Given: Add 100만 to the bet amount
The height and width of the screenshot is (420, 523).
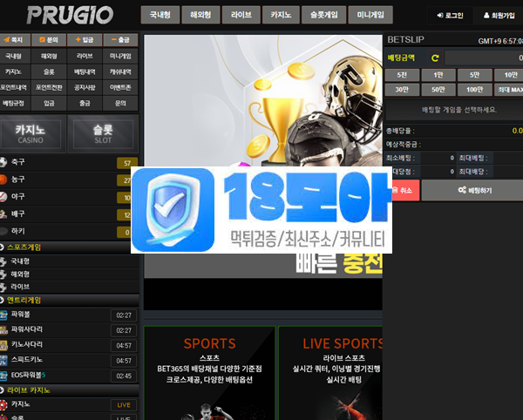Looking at the screenshot, I should 475,90.
